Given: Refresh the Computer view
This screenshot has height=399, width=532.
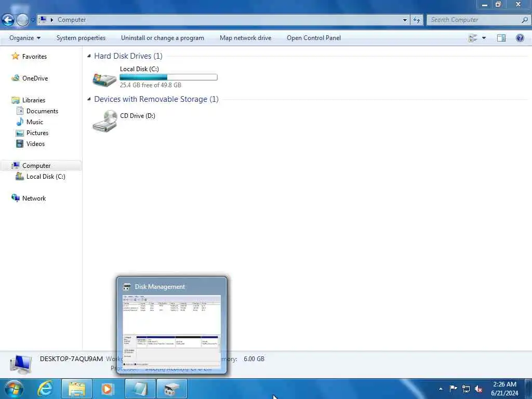Looking at the screenshot, I should (417, 20).
